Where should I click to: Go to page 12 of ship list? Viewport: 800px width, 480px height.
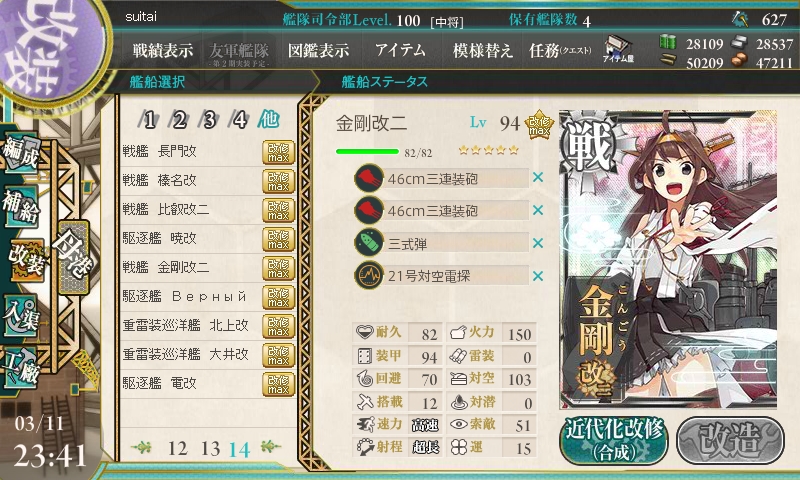[x=178, y=448]
